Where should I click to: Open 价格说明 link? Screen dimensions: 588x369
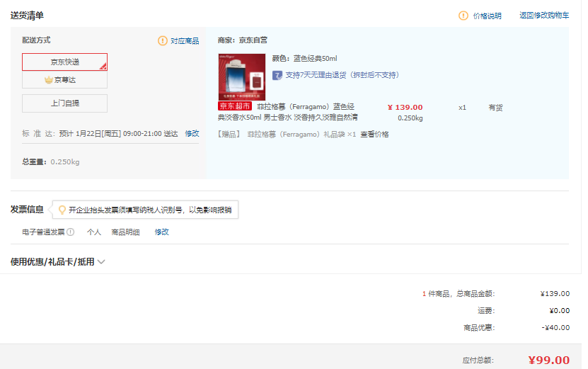coord(487,16)
